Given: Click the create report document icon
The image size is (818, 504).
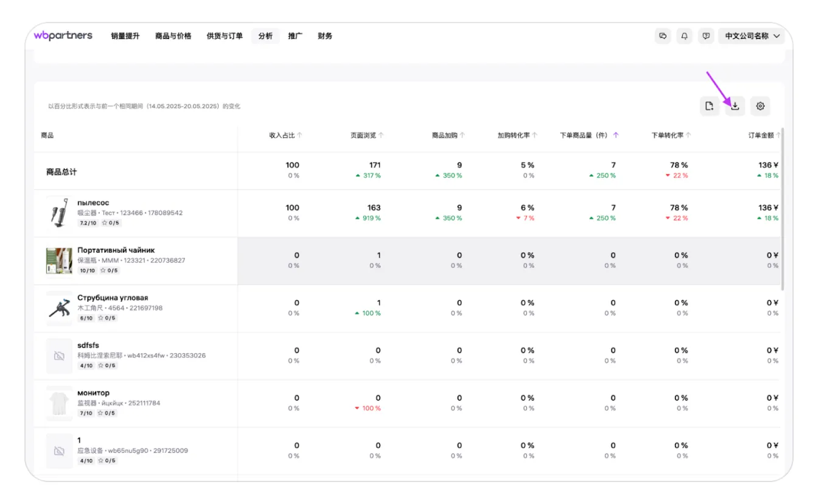Looking at the screenshot, I should pos(709,106).
